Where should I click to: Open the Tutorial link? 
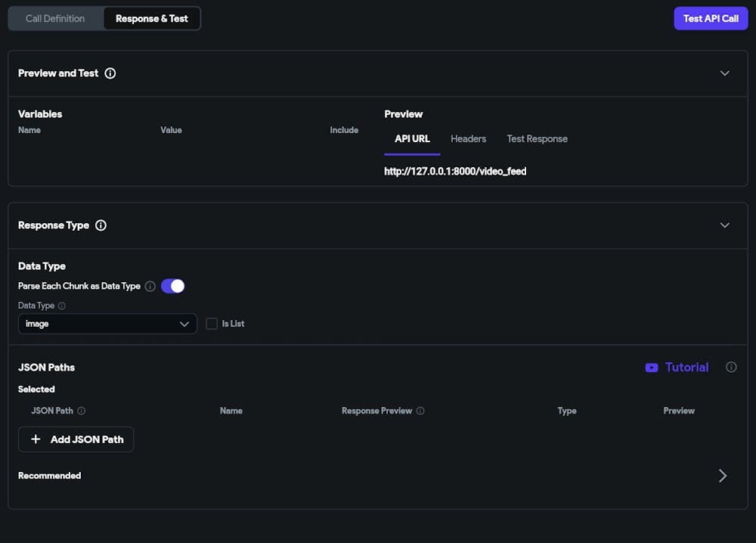pos(686,368)
